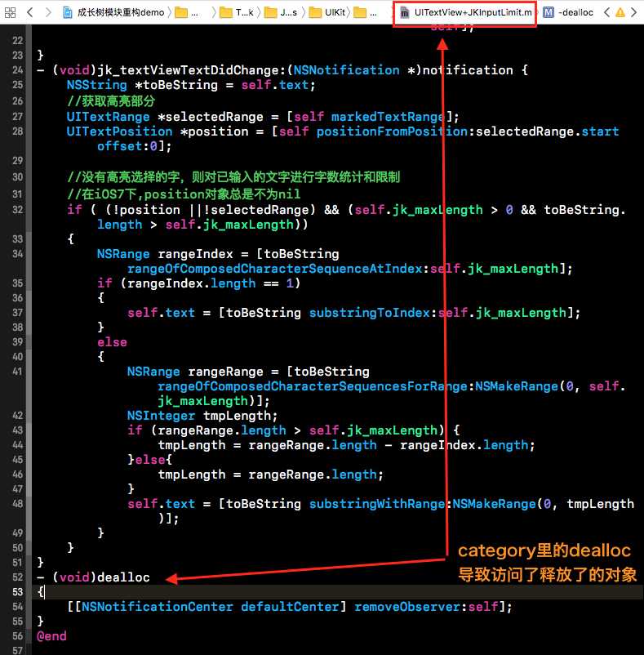Jump to previous issue arrow
Viewport: 644px width, 655px height.
click(x=606, y=12)
